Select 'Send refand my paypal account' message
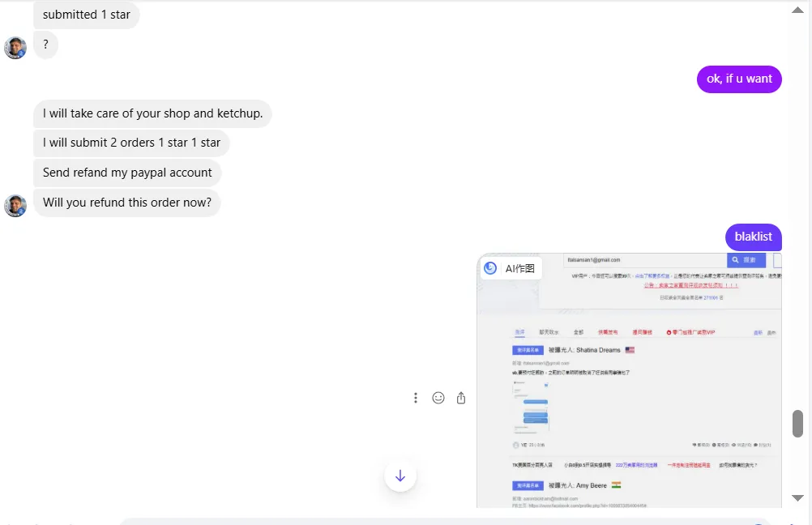This screenshot has width=812, height=525. (x=127, y=173)
